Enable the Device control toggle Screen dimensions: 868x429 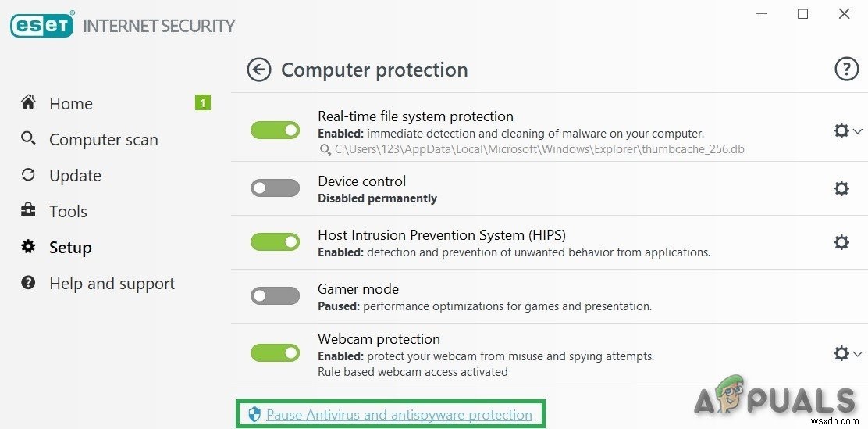coord(275,188)
